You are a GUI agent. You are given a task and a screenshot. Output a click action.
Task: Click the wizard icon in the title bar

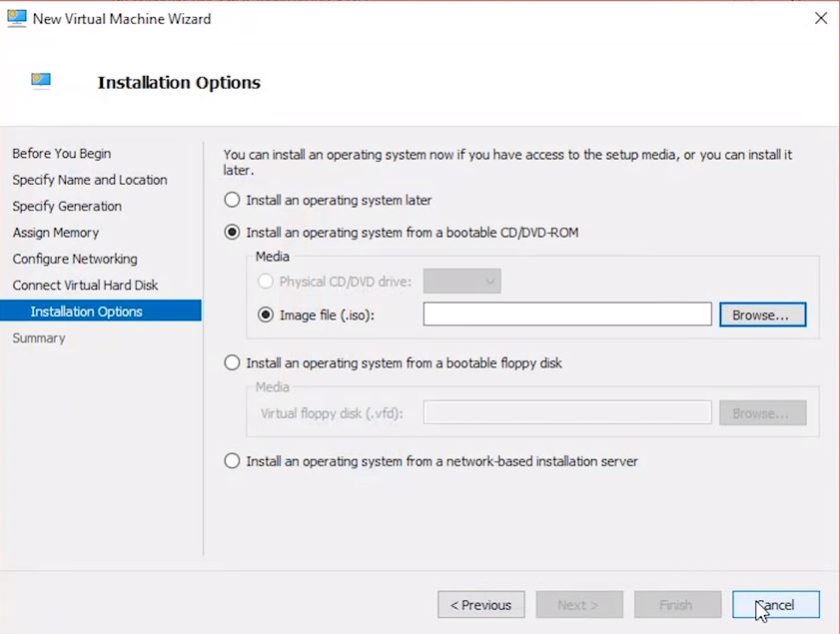(x=16, y=18)
